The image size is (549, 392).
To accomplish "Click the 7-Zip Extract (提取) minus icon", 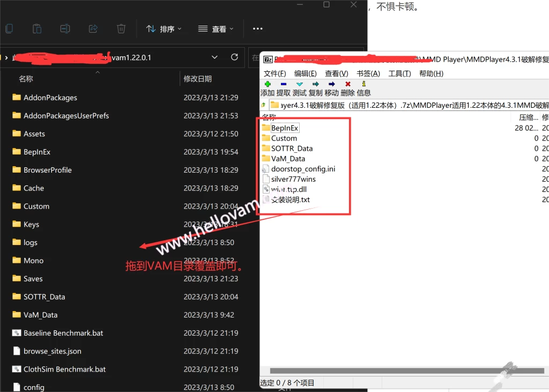I will [x=284, y=84].
